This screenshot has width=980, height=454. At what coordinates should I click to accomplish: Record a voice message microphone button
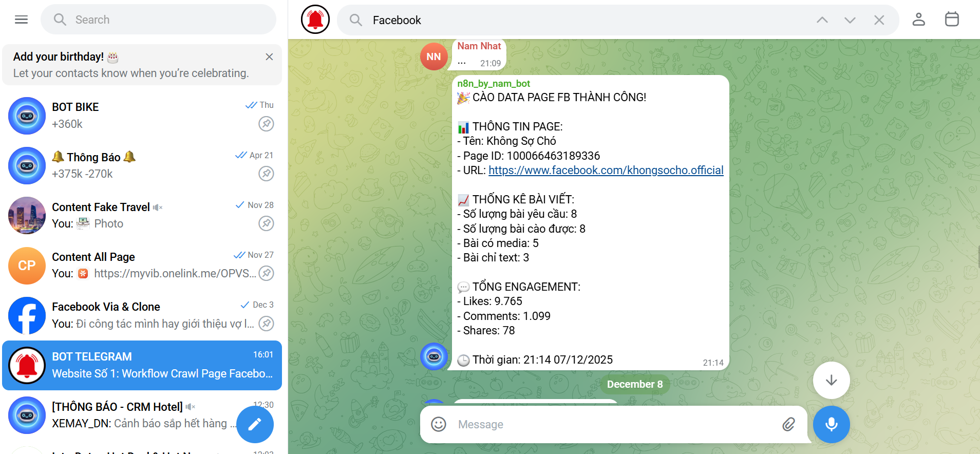click(831, 424)
